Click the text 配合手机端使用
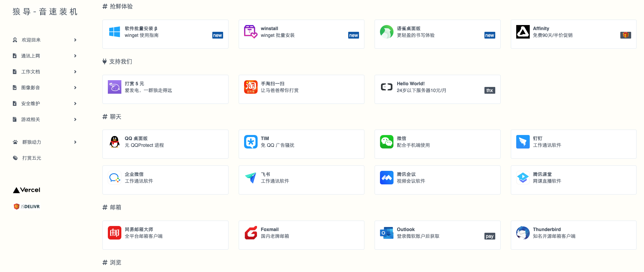The height and width of the screenshot is (272, 644). point(413,145)
